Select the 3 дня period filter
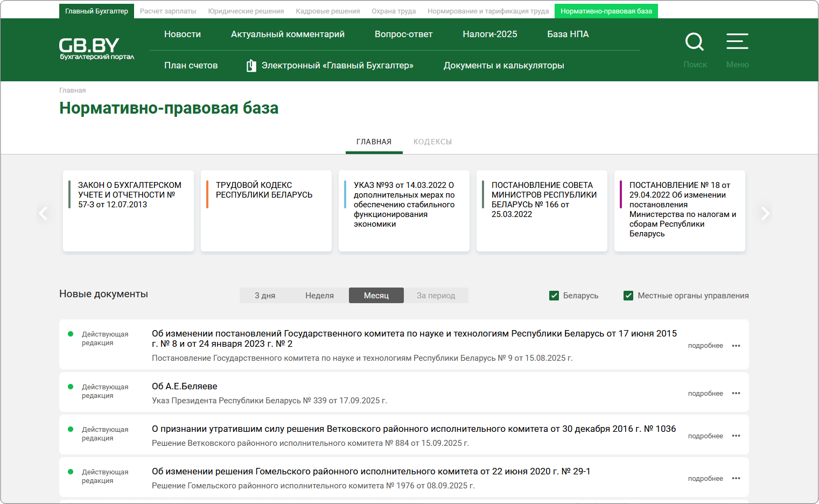Viewport: 819px width, 504px height. (265, 296)
